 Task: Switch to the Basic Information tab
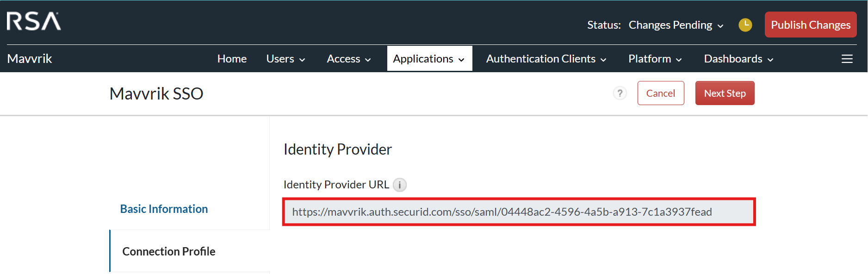(x=164, y=209)
